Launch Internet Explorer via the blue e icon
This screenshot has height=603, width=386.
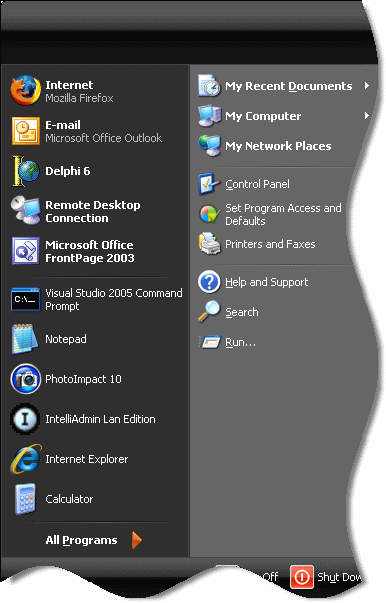click(x=25, y=459)
